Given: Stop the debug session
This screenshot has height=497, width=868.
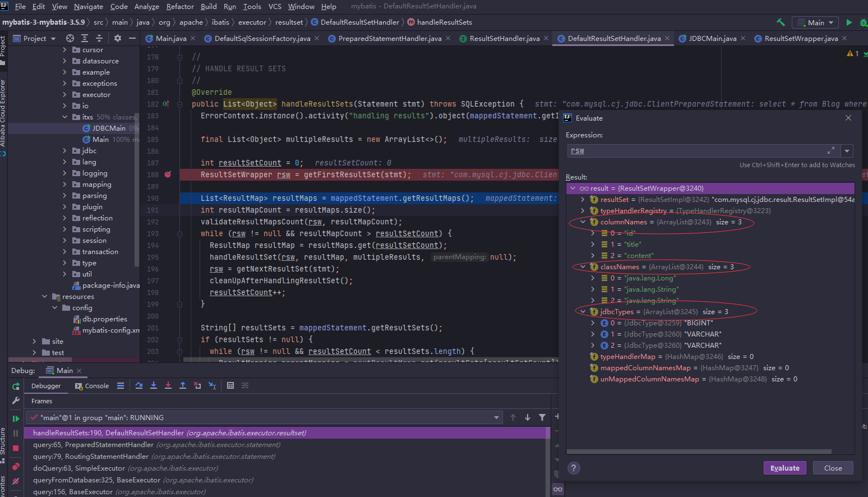Looking at the screenshot, I should click(x=16, y=448).
